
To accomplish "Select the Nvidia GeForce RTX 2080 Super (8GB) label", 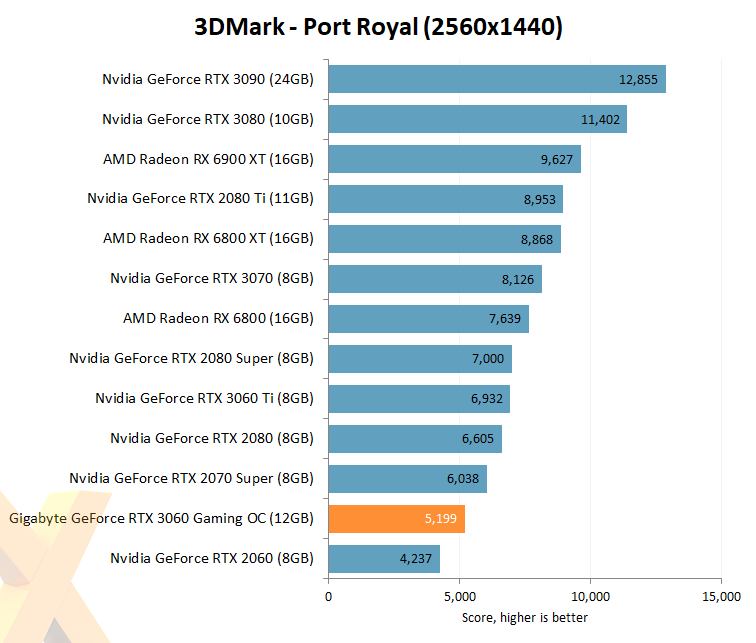I will coord(191,358).
